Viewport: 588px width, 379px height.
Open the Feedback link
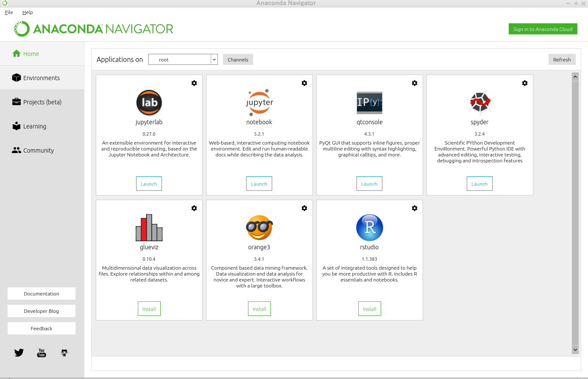[42, 328]
